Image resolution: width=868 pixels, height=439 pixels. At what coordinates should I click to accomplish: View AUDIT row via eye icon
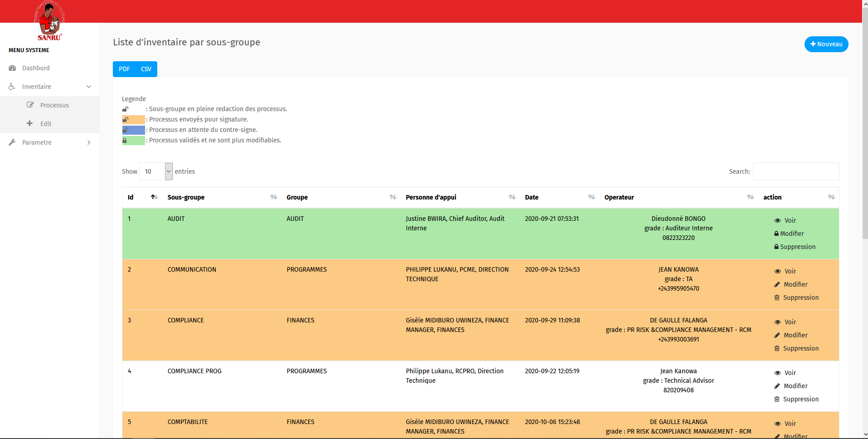click(x=777, y=220)
